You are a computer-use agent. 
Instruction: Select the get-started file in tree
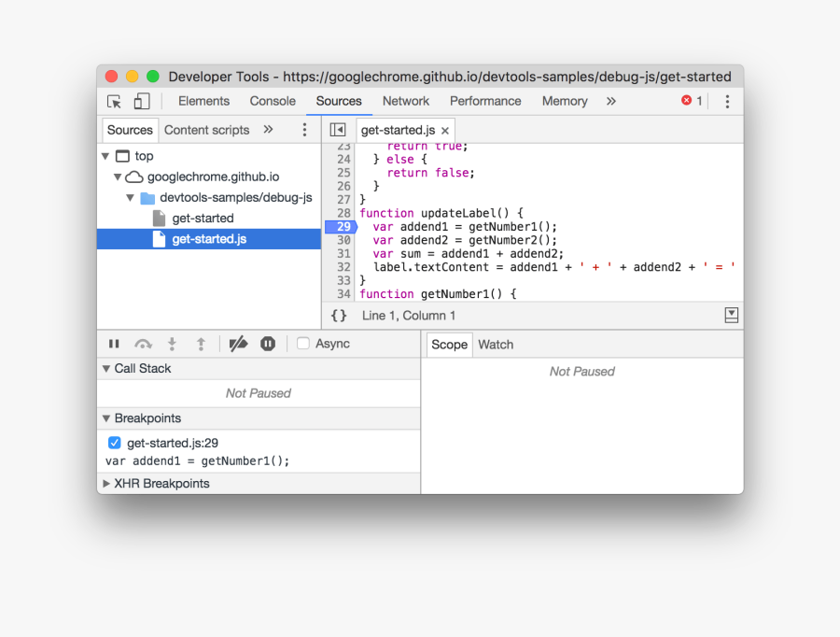[x=203, y=218]
